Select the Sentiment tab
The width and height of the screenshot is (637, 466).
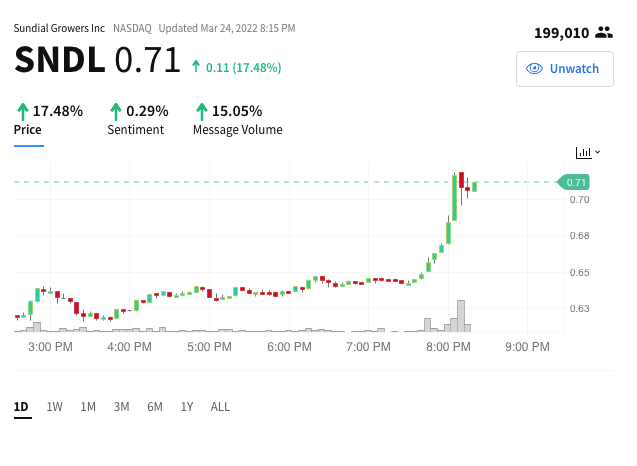(136, 130)
